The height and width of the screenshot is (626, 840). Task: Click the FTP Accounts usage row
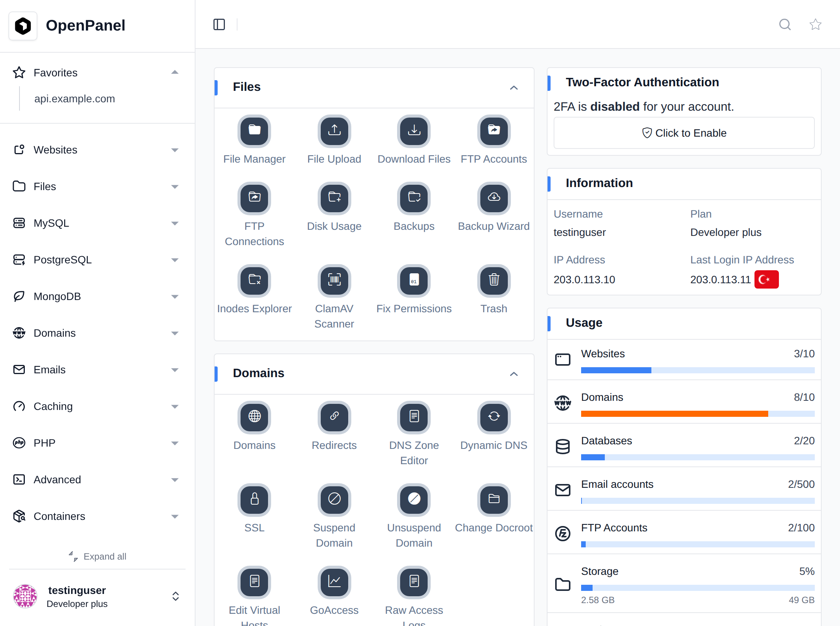coord(684,532)
